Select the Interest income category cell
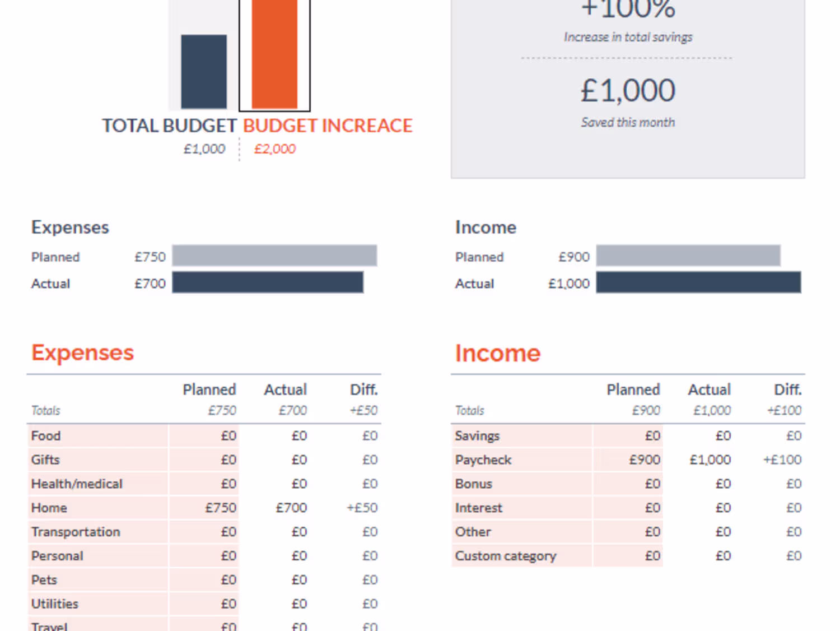This screenshot has width=840, height=631. 521,508
